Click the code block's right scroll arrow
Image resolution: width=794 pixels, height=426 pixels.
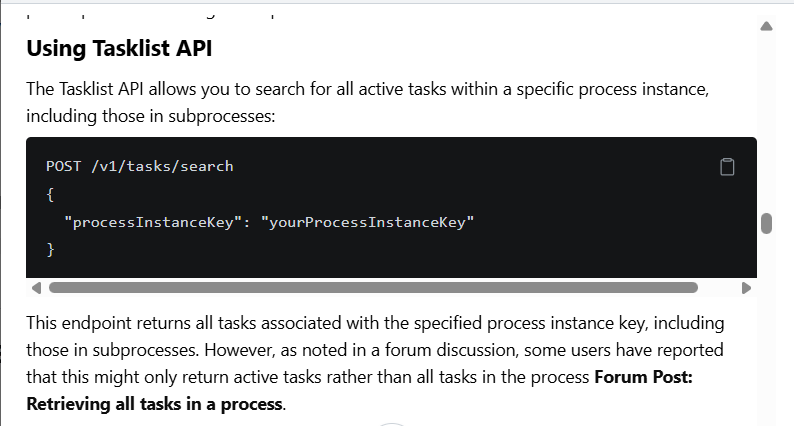tap(746, 288)
